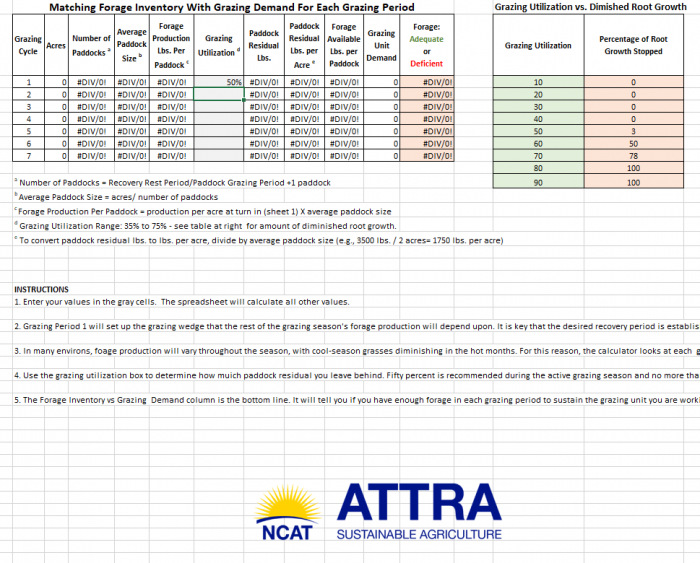Select the Acres cell for grazing cycle 1
This screenshot has height=563, width=700.
click(54, 82)
